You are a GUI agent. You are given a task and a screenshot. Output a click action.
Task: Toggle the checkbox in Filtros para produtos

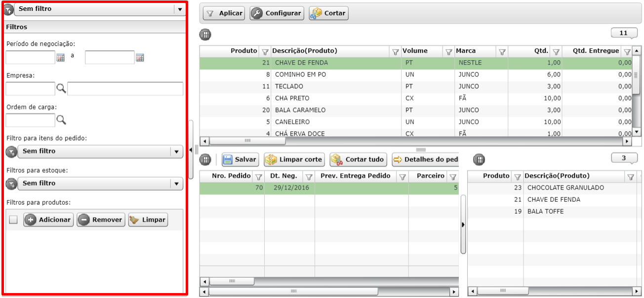point(13,220)
